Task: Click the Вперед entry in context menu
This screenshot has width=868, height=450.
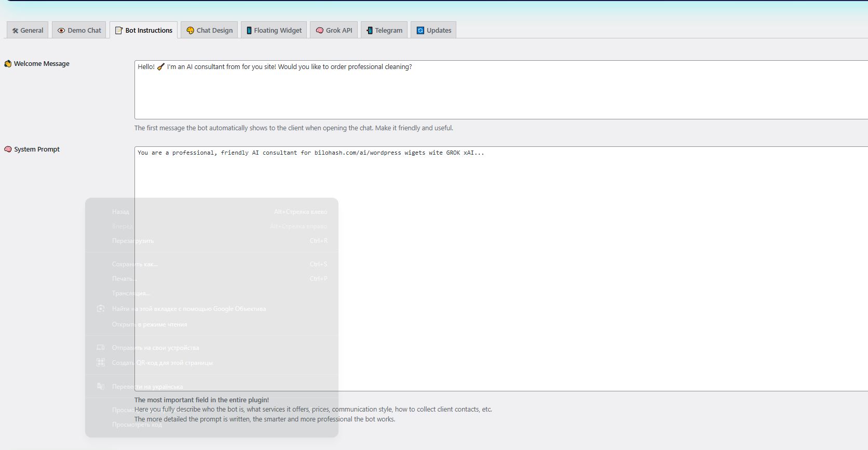Action: coord(212,226)
